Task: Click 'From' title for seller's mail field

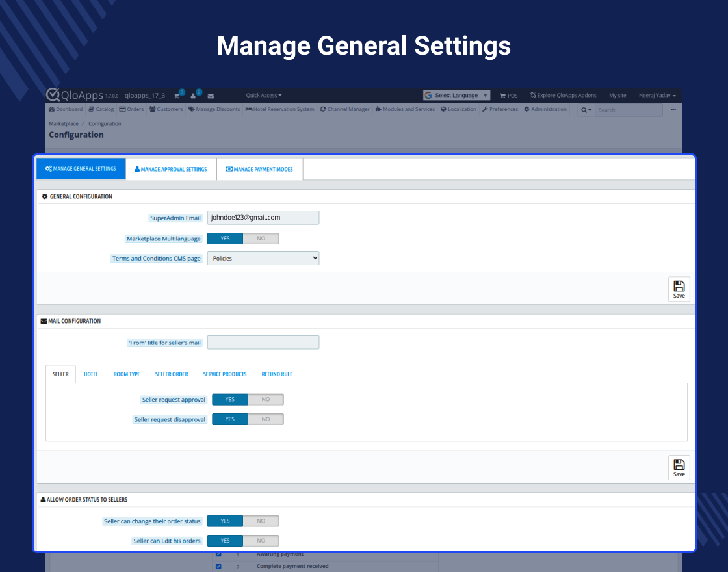Action: [x=263, y=343]
